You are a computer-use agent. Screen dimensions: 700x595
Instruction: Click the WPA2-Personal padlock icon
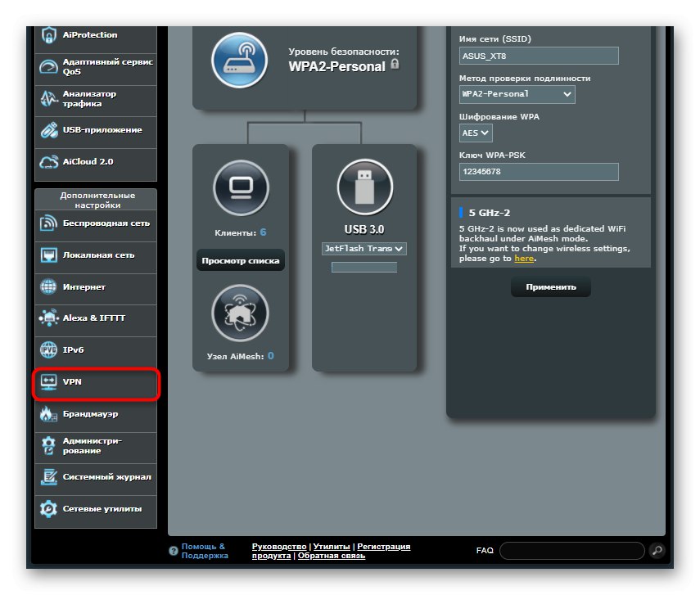(x=395, y=64)
